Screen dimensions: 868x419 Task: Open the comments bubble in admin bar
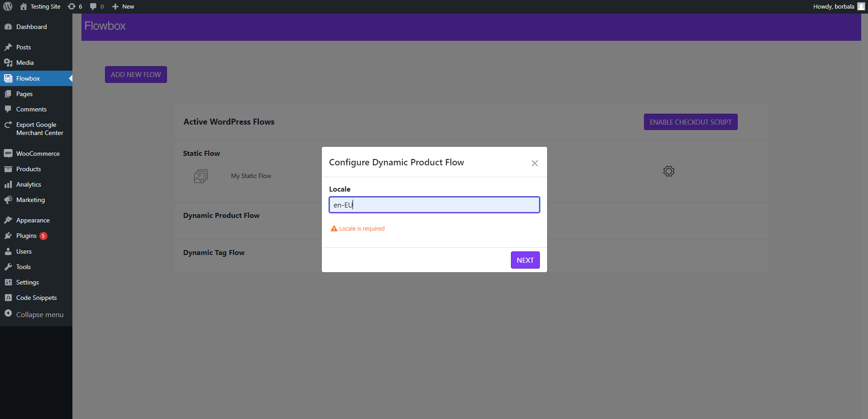tap(96, 6)
